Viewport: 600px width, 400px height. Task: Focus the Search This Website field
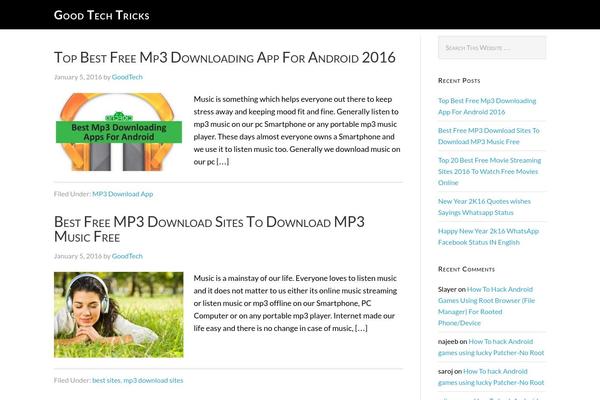[x=492, y=47]
